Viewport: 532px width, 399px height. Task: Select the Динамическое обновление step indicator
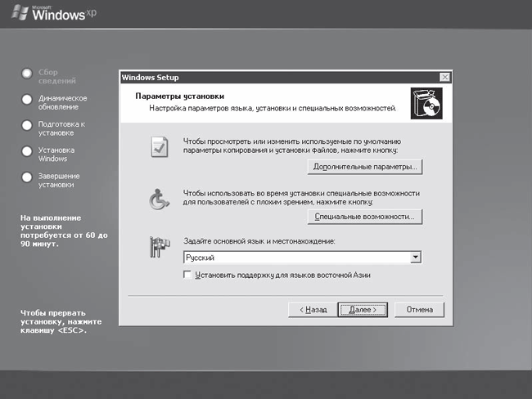click(27, 99)
